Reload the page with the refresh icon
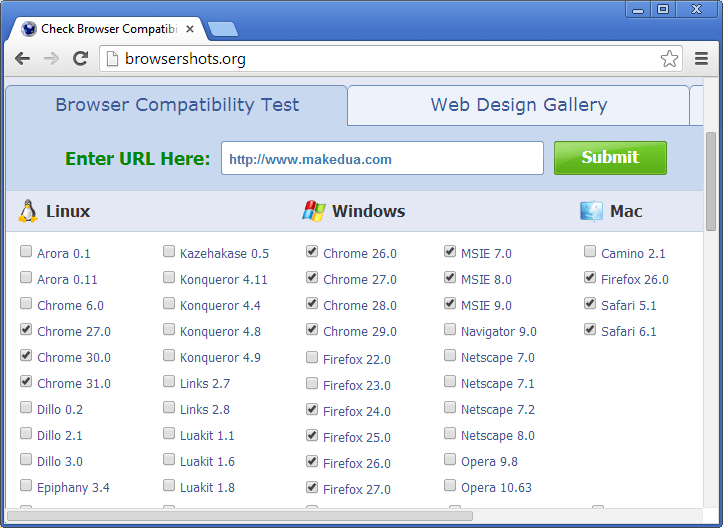Image resolution: width=723 pixels, height=528 pixels. pyautogui.click(x=81, y=58)
